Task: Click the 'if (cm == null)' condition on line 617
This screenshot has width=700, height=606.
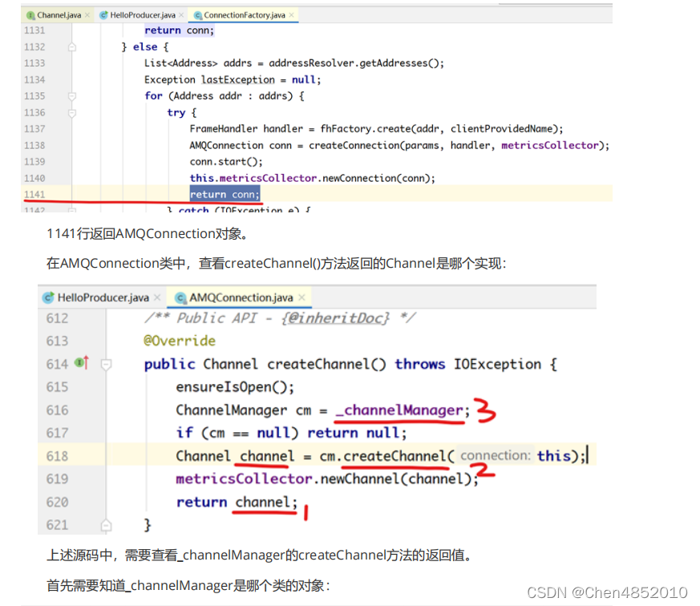Action: [x=237, y=433]
